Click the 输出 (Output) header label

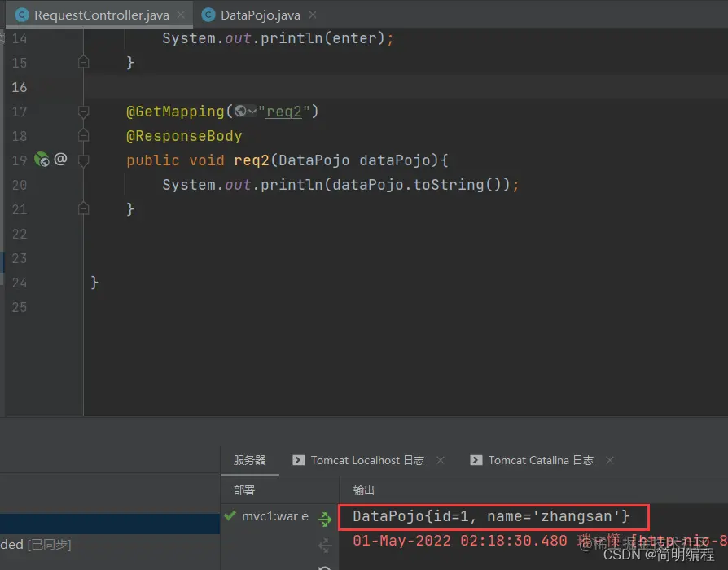tap(364, 490)
